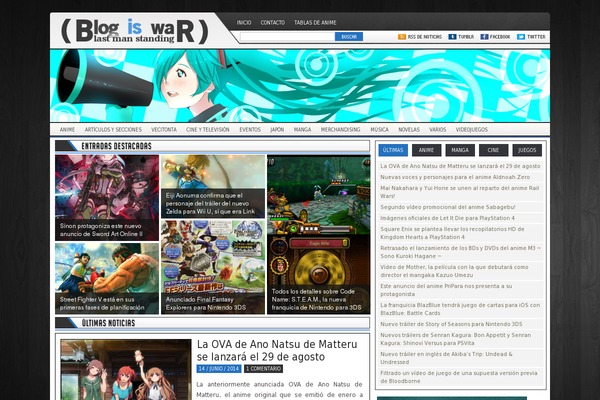Switch to the Anime sidebar tab

pos(426,150)
